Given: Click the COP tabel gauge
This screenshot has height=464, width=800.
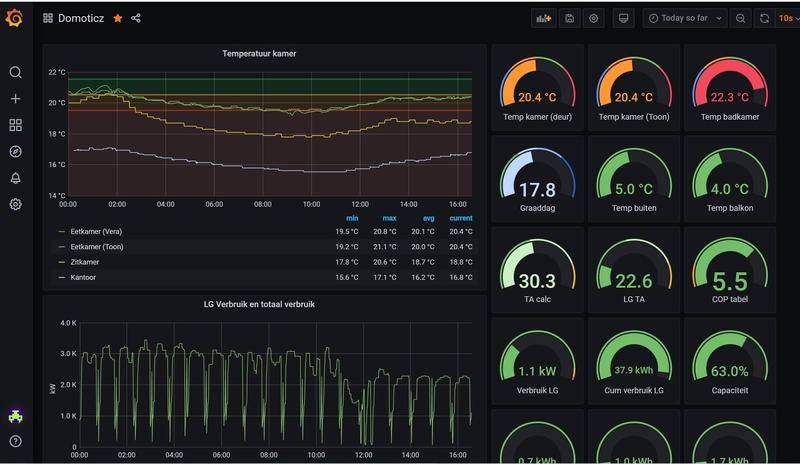Looking at the screenshot, I should coord(730,270).
